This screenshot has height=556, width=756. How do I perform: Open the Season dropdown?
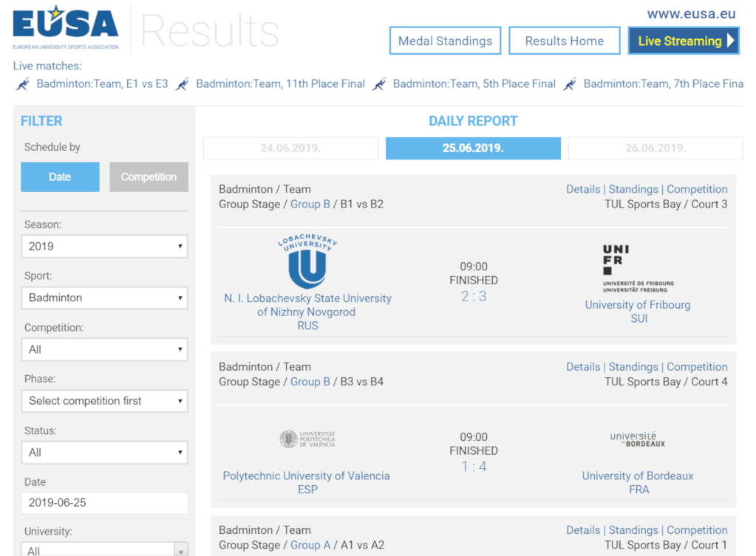(104, 246)
